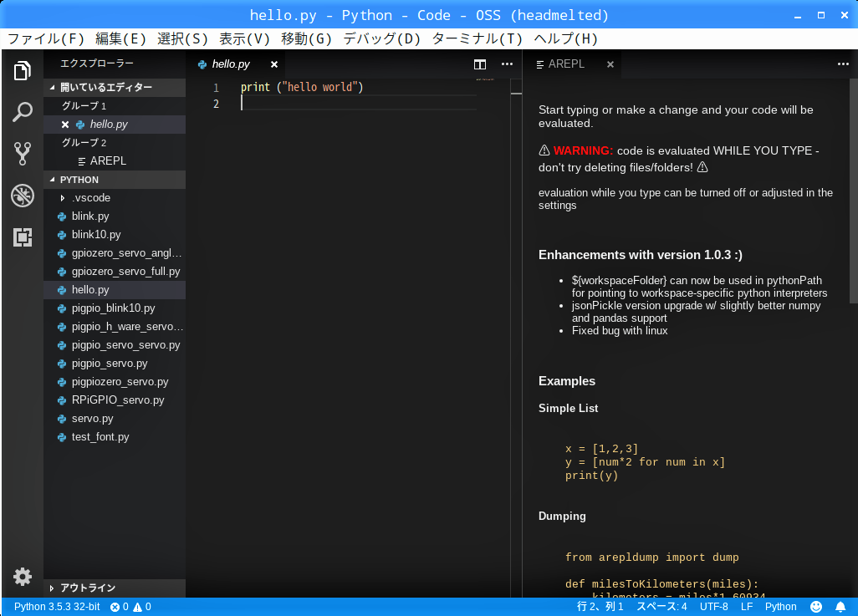This screenshot has height=616, width=858.
Task: Collapse the open editors section
Action: pos(115,88)
